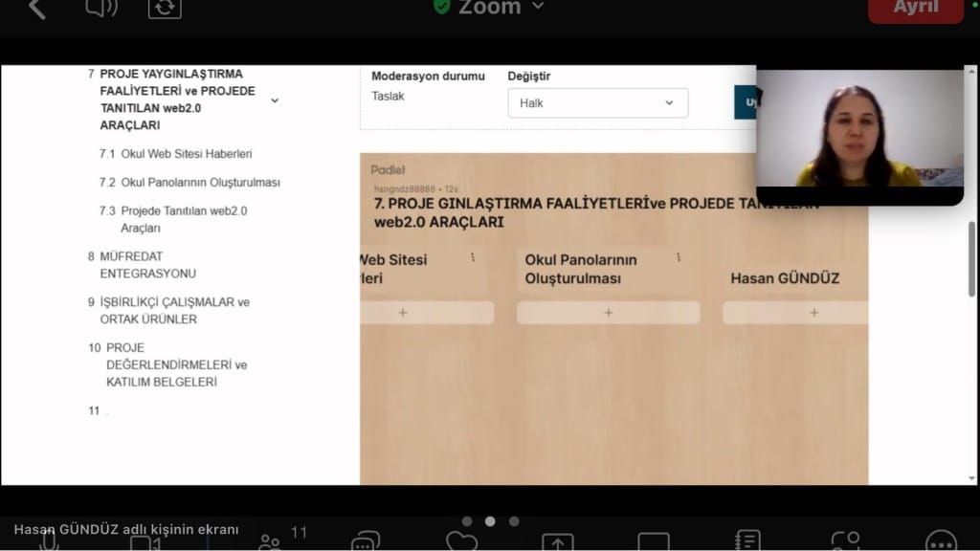Open the chat bubbles icon
The height and width of the screenshot is (551, 980).
[366, 541]
